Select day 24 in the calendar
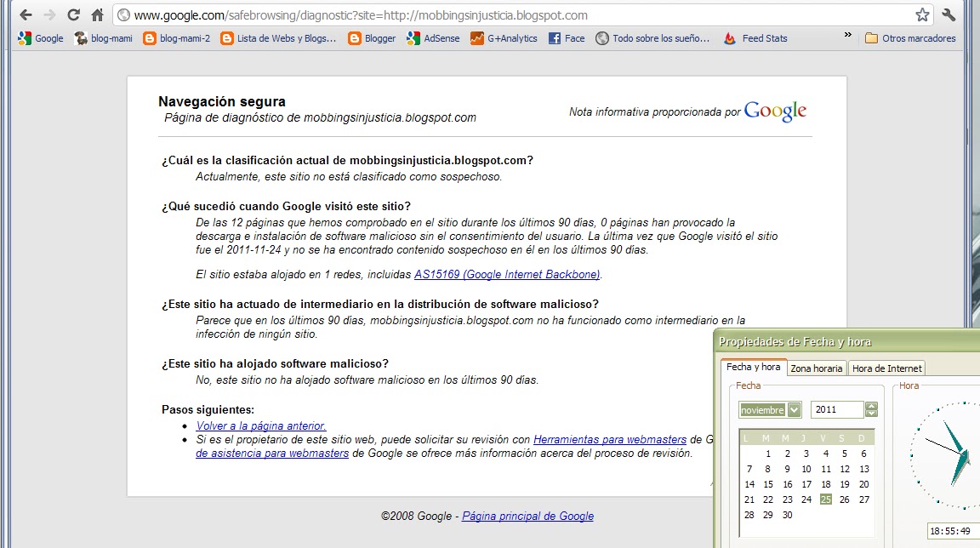 click(x=806, y=499)
